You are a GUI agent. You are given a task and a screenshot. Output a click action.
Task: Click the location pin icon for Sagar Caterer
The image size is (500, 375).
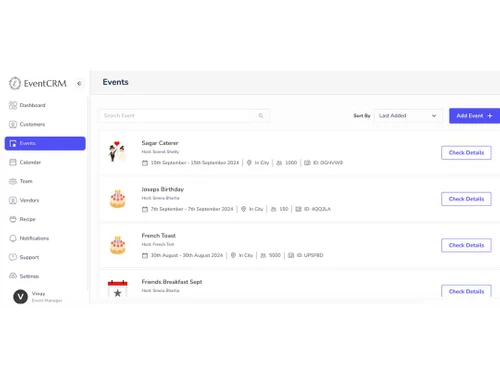pos(249,163)
